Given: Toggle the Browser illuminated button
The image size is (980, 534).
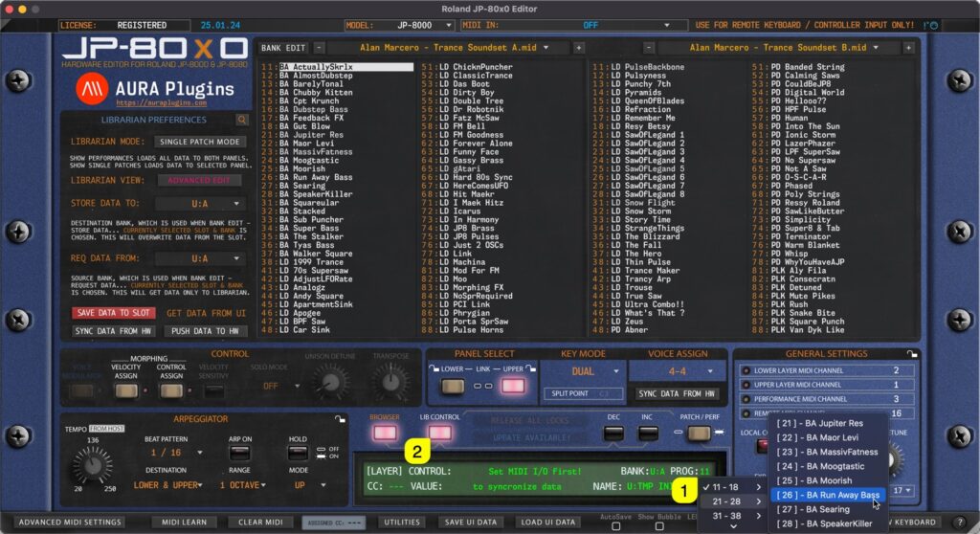Looking at the screenshot, I should 385,433.
